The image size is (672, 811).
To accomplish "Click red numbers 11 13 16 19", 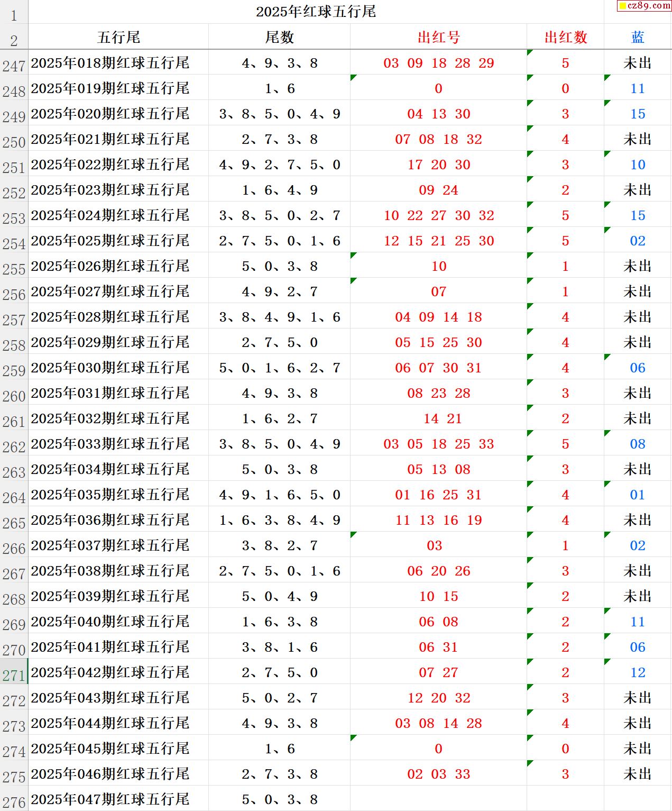I will click(438, 520).
